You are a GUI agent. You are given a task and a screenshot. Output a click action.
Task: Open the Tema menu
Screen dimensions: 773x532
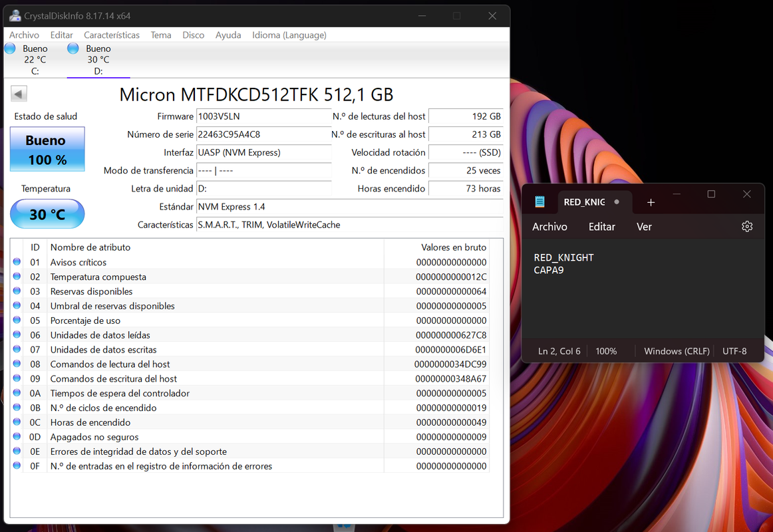point(161,35)
